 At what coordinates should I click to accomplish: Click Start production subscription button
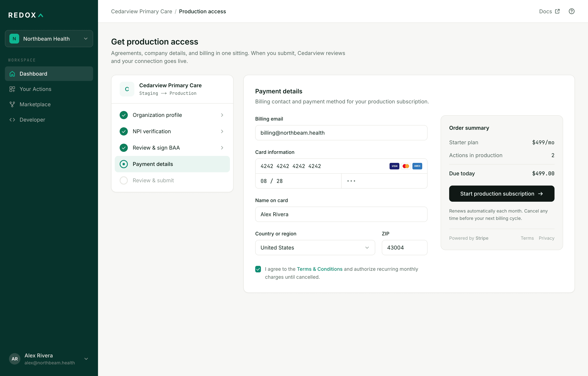pos(502,194)
